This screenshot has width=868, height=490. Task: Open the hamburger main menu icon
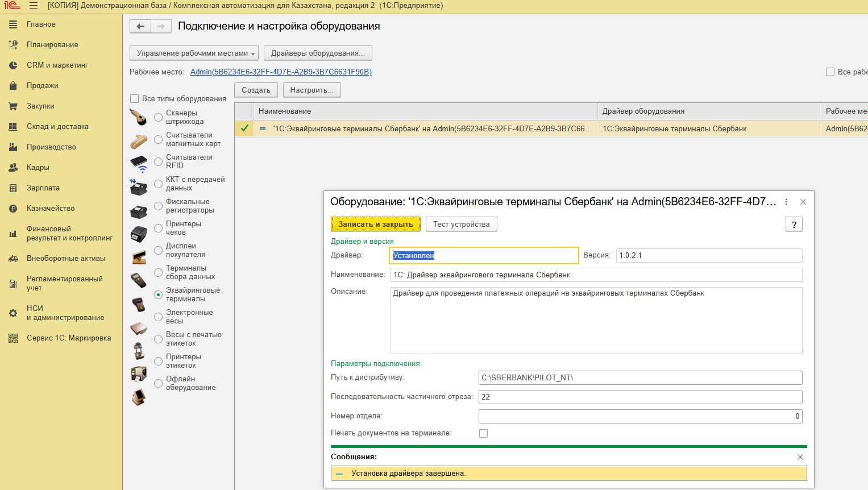tap(34, 6)
